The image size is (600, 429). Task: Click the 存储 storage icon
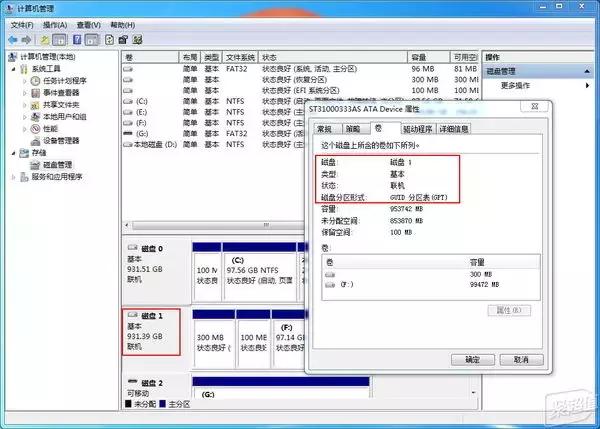pos(24,153)
